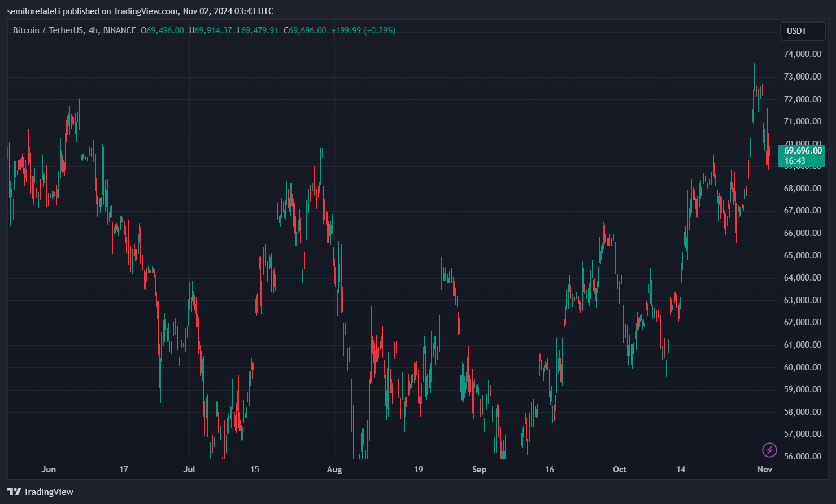Click the 61,000.00 price axis label

click(803, 345)
